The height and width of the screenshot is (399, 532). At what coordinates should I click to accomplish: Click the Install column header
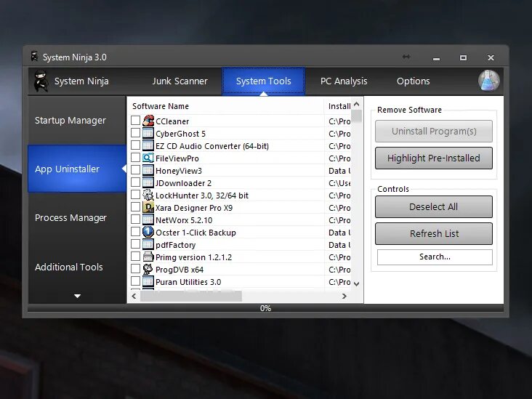click(x=338, y=106)
